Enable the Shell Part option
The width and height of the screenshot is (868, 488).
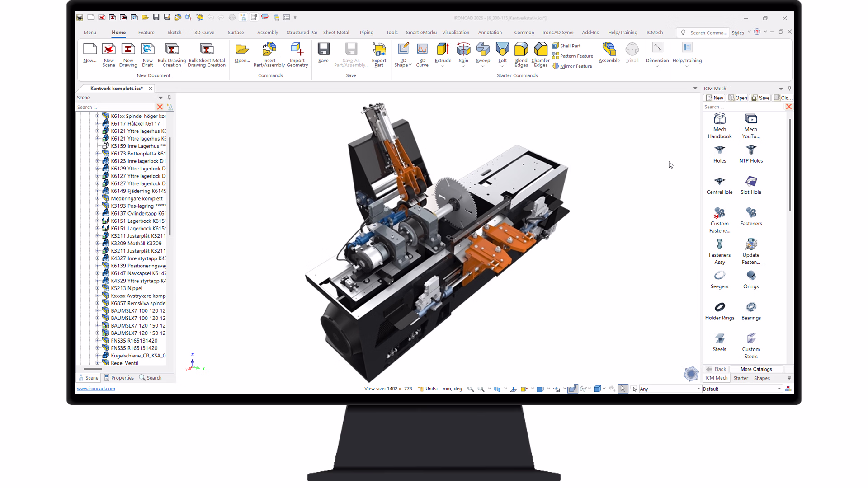coord(566,46)
